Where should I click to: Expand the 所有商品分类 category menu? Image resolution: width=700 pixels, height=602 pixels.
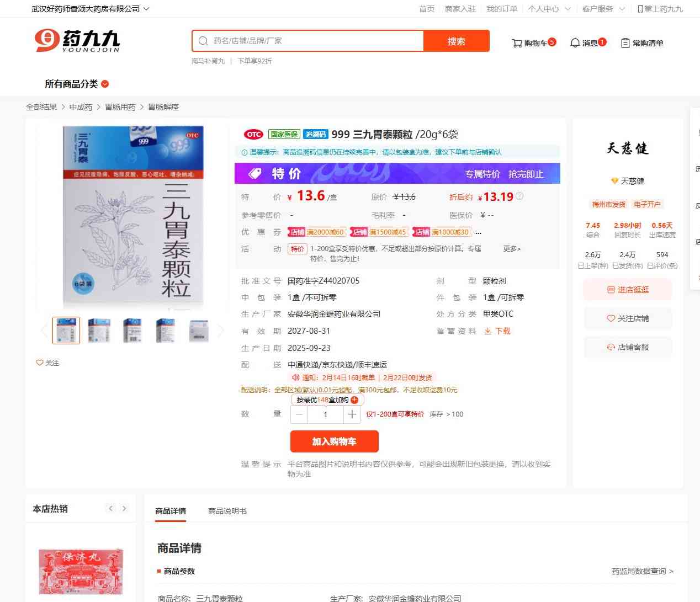(77, 84)
